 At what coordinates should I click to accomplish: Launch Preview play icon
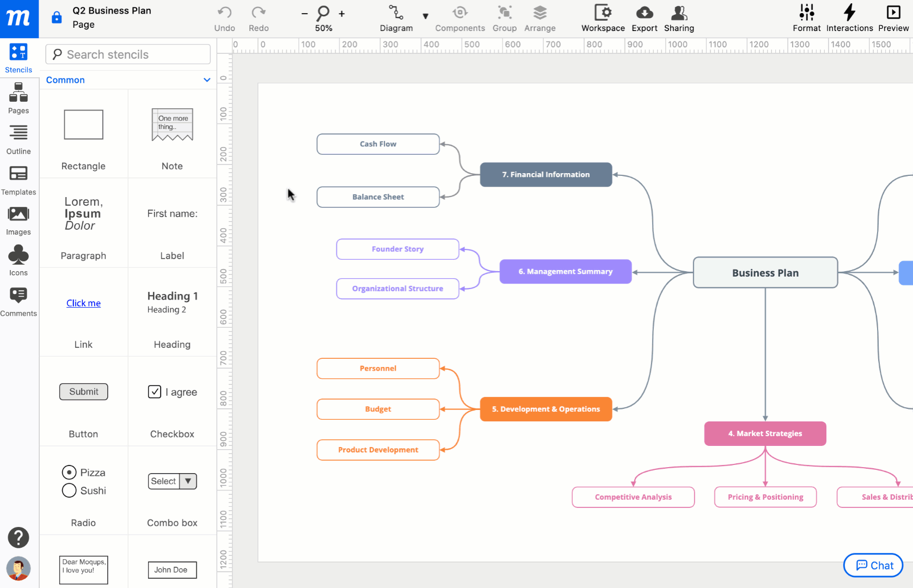click(x=893, y=13)
